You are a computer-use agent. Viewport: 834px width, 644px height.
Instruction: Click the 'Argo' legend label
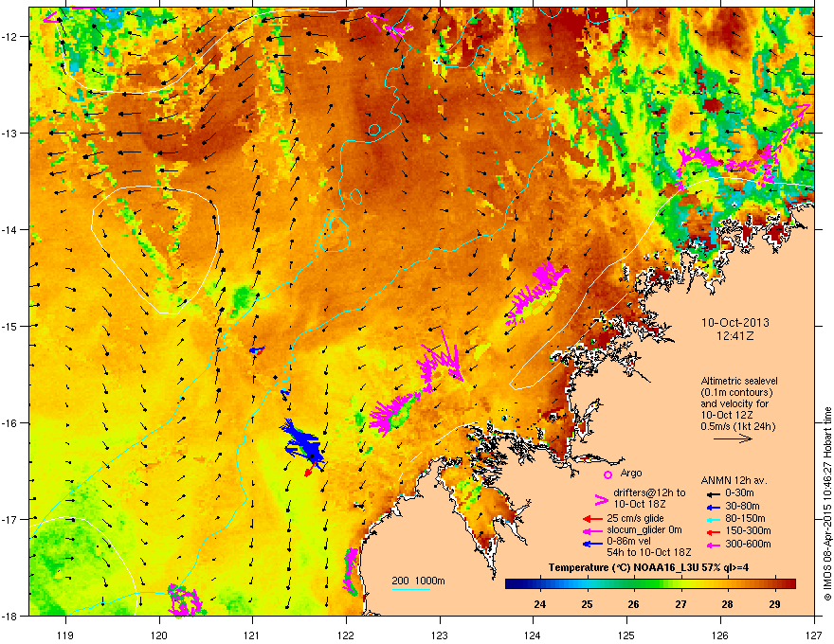[x=631, y=473]
